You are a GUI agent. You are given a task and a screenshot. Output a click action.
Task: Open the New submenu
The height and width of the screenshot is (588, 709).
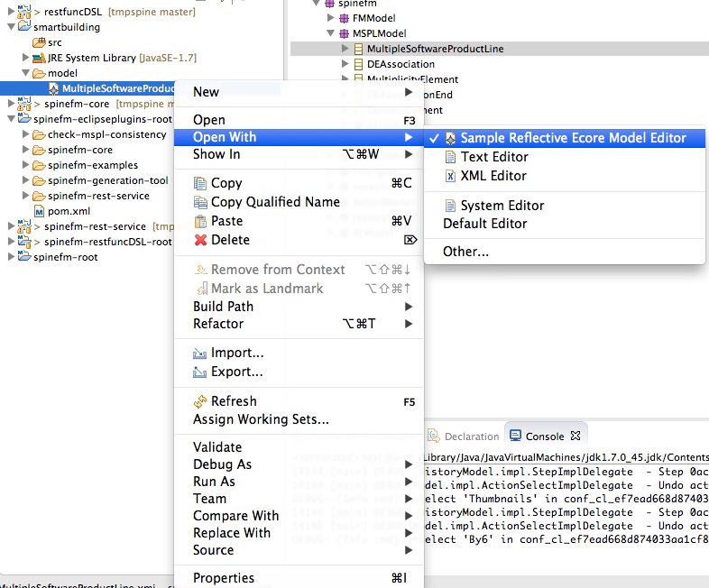[299, 92]
